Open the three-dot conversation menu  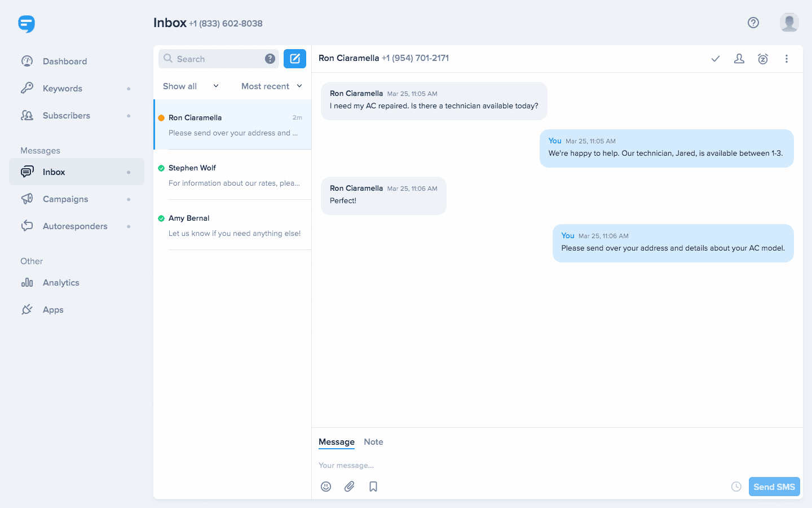(787, 58)
